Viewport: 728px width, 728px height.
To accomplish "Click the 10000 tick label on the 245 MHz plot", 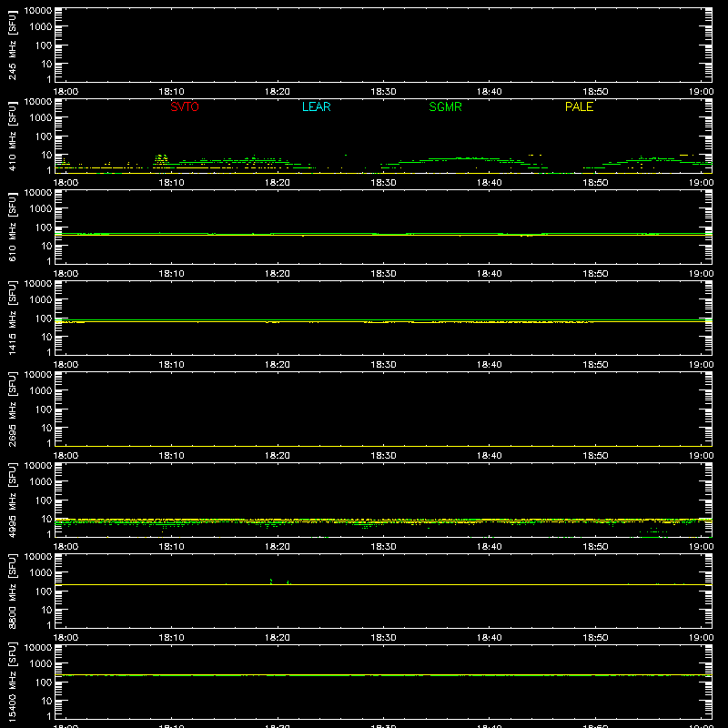I will [x=38, y=11].
